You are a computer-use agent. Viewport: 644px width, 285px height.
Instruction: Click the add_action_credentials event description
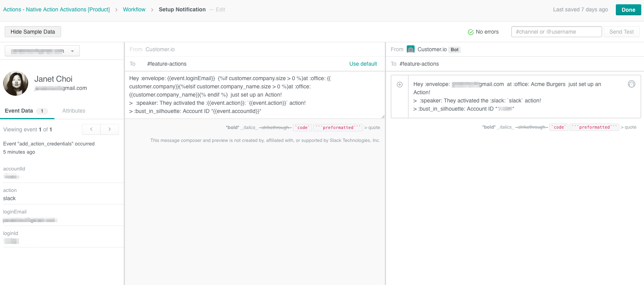click(x=49, y=144)
